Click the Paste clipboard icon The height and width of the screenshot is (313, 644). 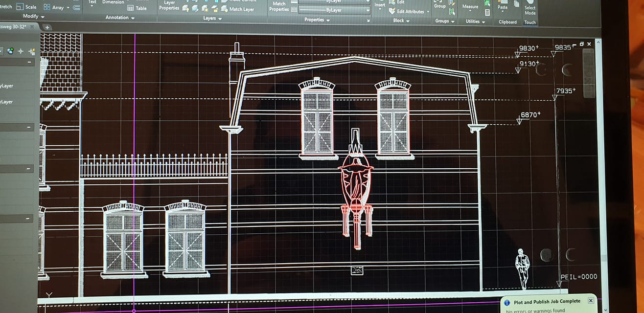[x=503, y=5]
